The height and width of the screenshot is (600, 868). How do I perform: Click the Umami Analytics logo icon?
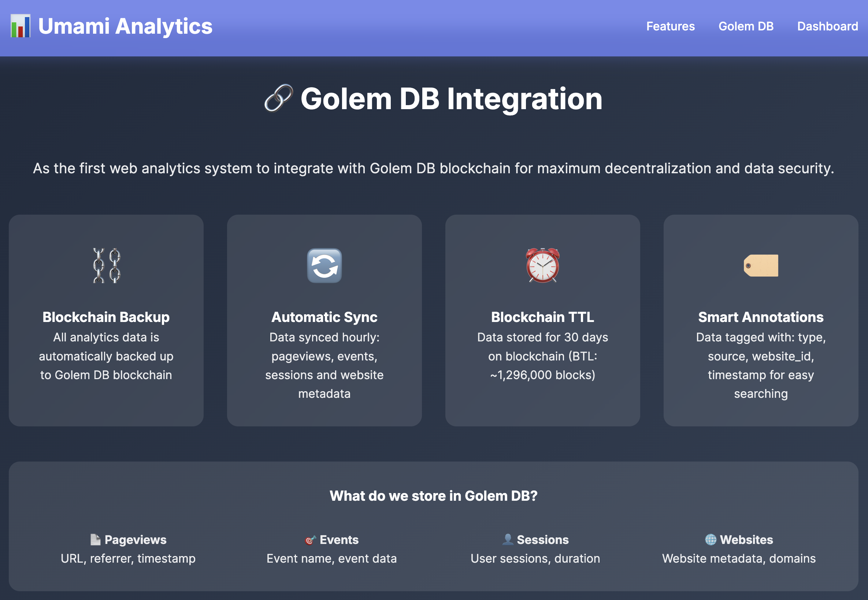(x=21, y=26)
